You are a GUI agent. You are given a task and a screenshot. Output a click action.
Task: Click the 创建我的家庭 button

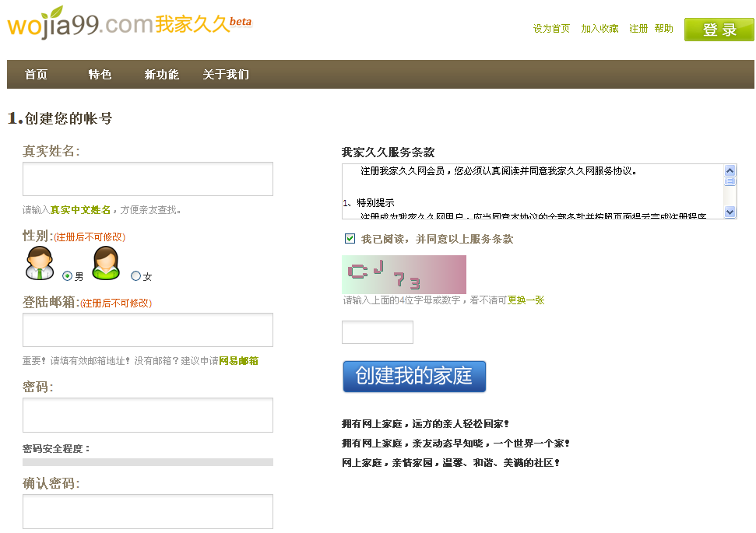coord(414,377)
